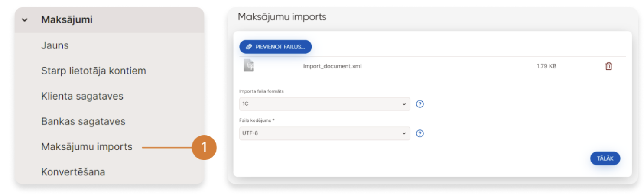Click the XML file type icon
Viewport: 644px width, 194px height.
click(248, 66)
